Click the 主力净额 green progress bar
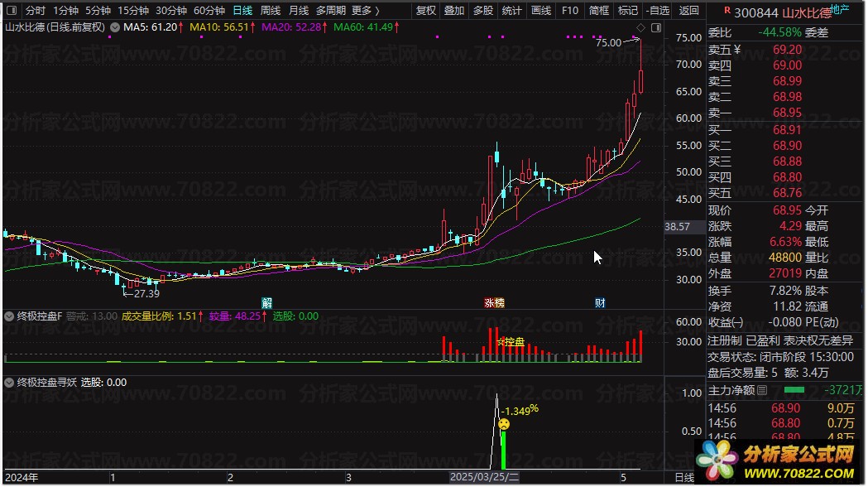 click(794, 390)
